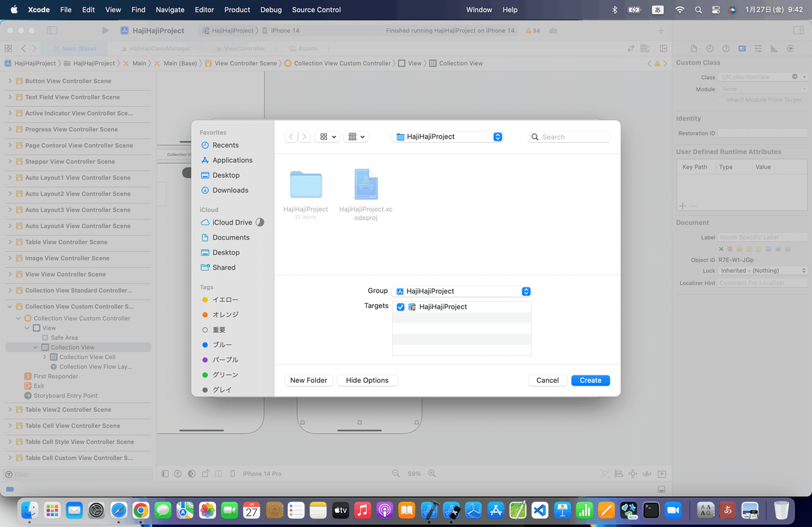
Task: Select the イエロー yellow tag
Action: pos(225,300)
